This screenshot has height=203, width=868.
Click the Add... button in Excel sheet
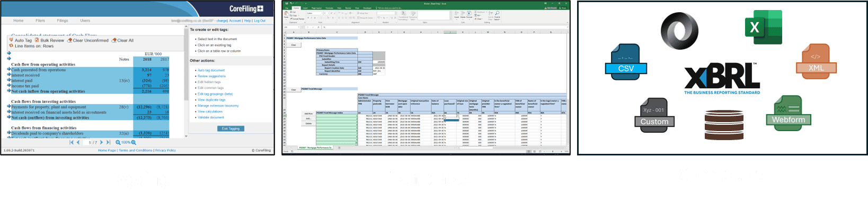(x=308, y=118)
